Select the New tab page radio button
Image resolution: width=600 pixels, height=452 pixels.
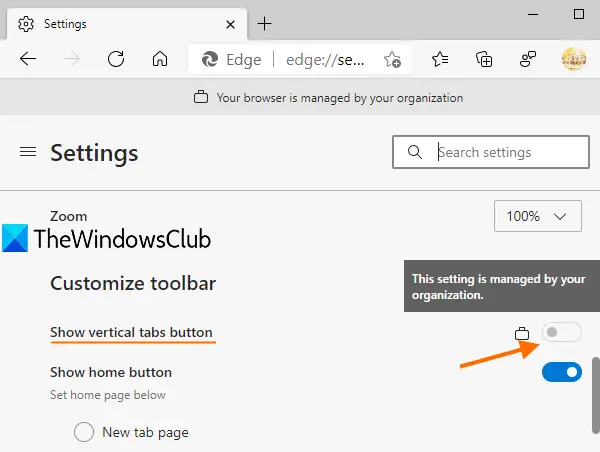(84, 432)
